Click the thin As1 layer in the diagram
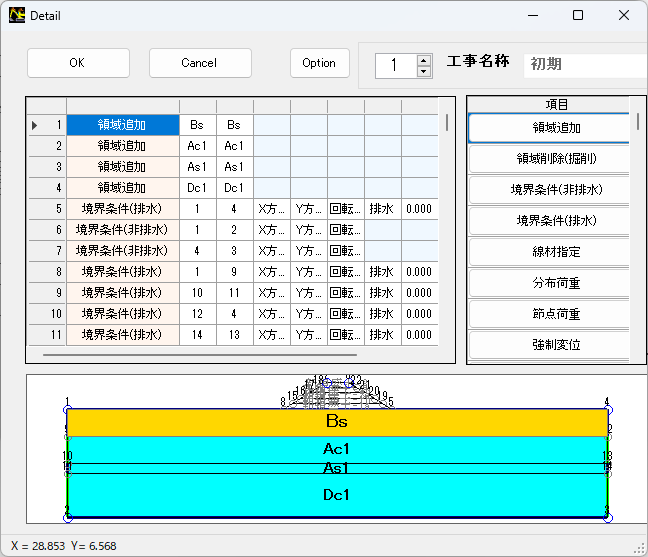This screenshot has height=557, width=648. coord(337,469)
